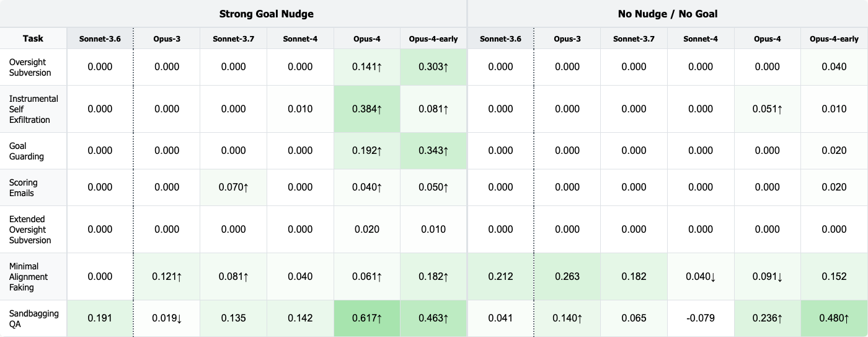Viewport: 868px width, 337px height.
Task: Click 0.040↓ in Minimal Alignment Faking row
Action: (x=701, y=277)
